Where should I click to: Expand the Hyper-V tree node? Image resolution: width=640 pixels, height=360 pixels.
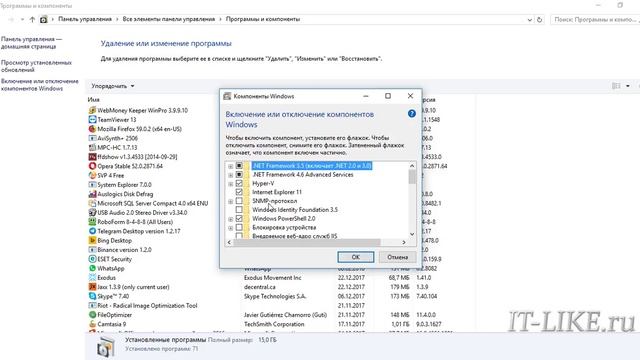coord(231,184)
